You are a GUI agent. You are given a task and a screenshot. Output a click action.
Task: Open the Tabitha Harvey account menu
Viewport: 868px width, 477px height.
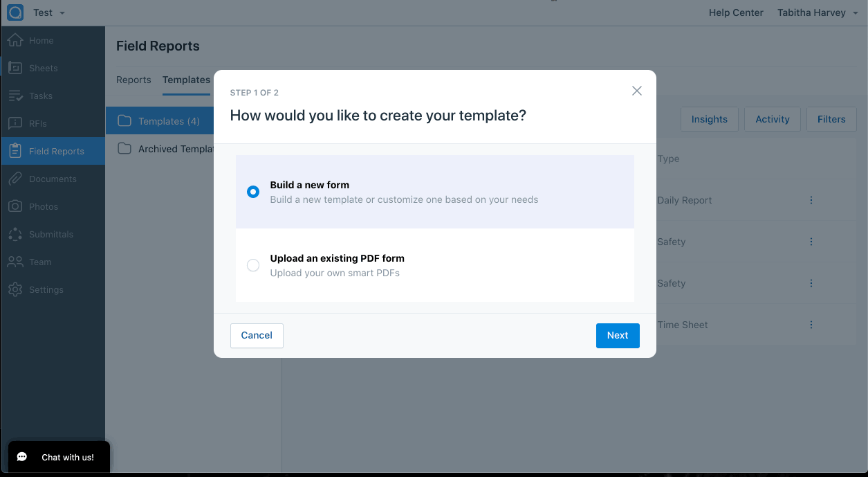818,12
